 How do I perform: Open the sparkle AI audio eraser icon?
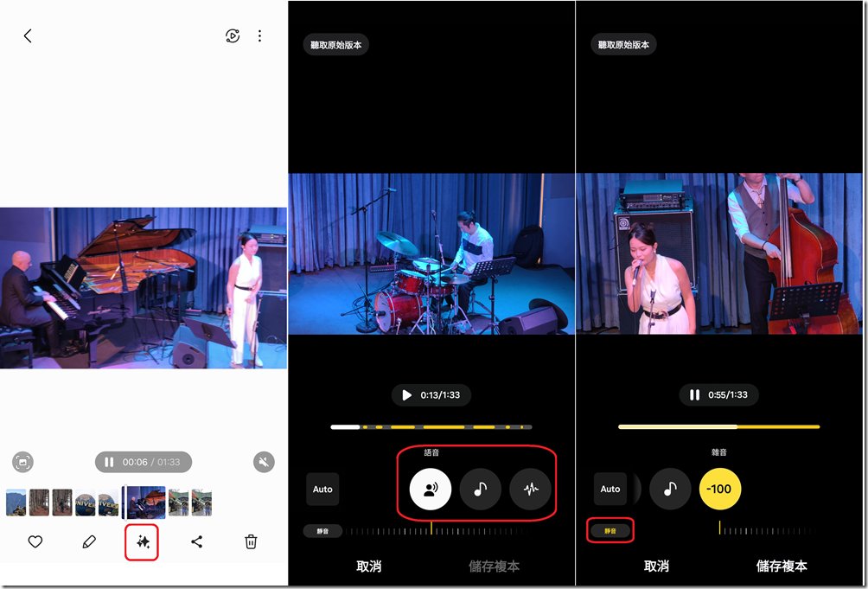(x=143, y=542)
